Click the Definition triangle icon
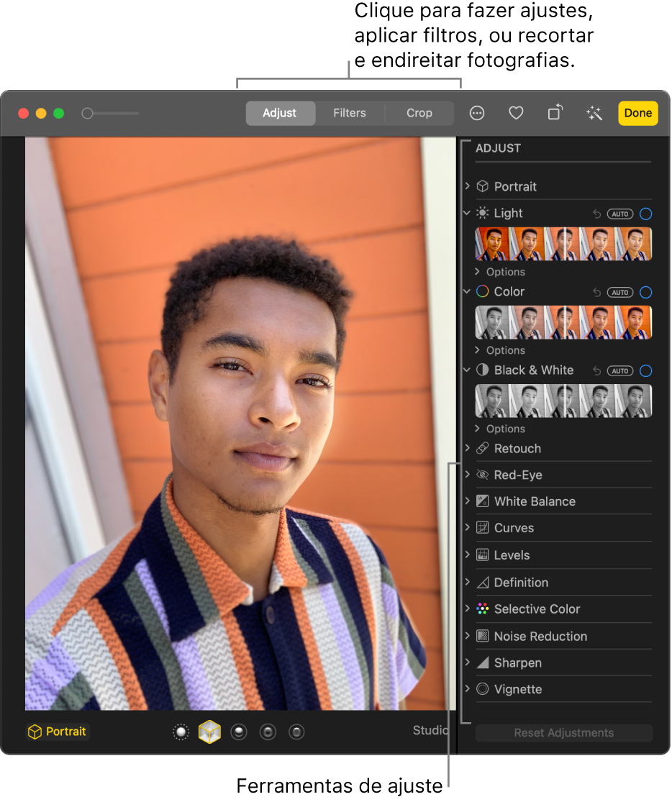672x802 pixels. (x=482, y=583)
